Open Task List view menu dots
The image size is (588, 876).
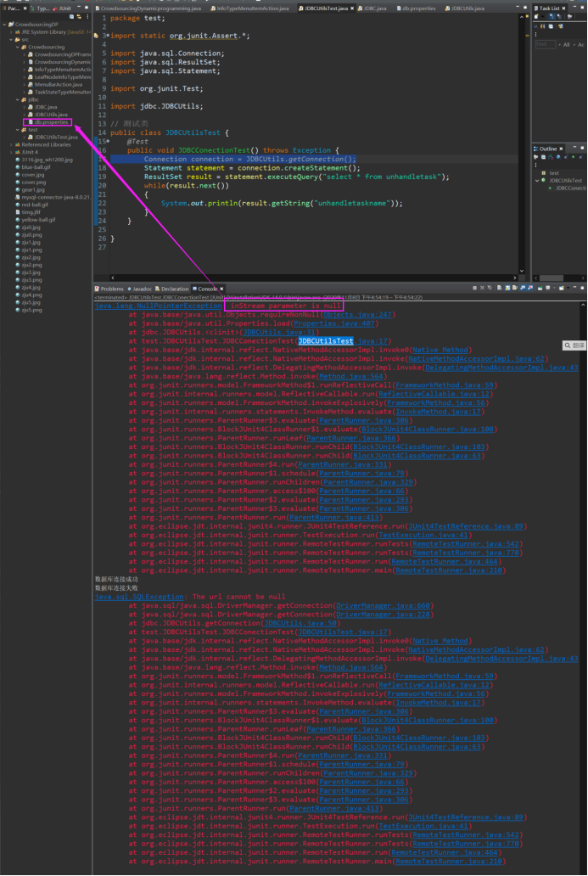[x=536, y=35]
